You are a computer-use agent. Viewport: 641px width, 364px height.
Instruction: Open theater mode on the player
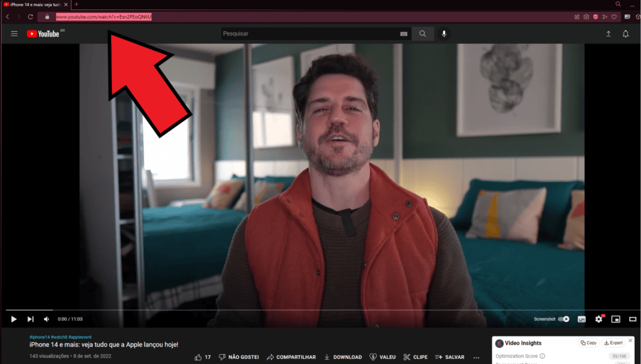pyautogui.click(x=632, y=319)
